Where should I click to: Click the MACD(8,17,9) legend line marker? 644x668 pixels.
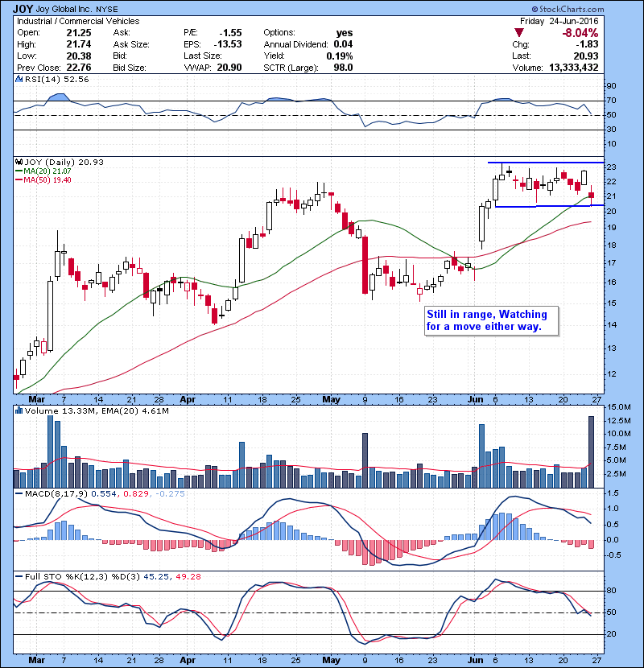coord(19,493)
